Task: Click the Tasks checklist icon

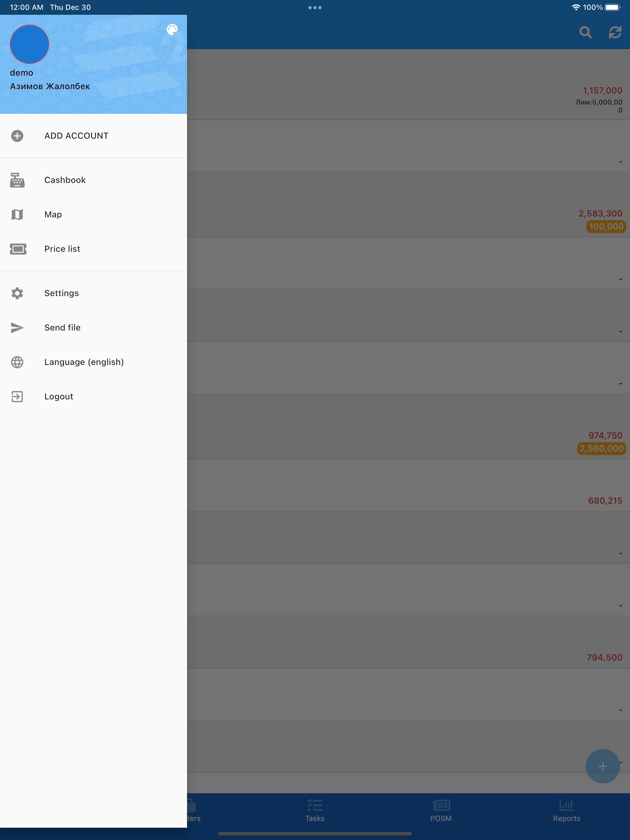Action: click(x=315, y=805)
